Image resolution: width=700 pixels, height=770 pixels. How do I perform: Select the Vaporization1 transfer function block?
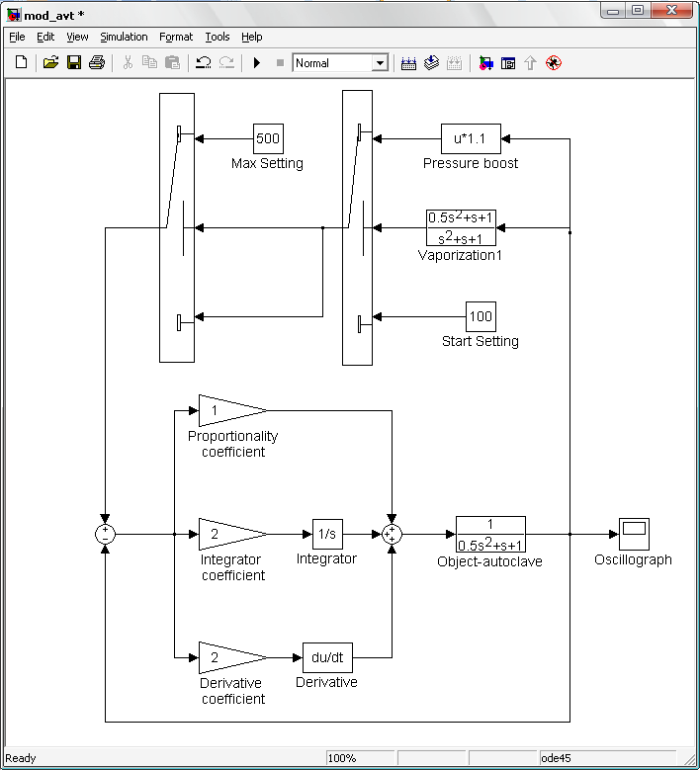pyautogui.click(x=461, y=227)
